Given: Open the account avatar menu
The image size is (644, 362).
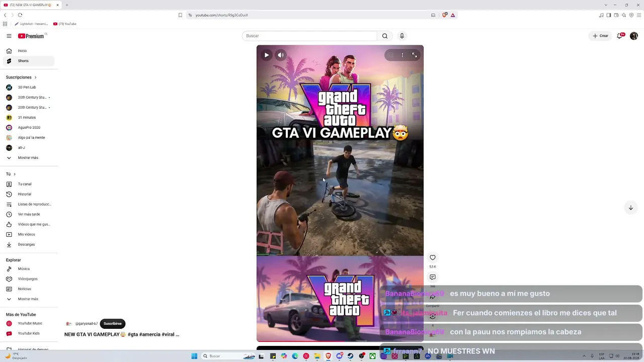Looking at the screenshot, I should tap(634, 36).
